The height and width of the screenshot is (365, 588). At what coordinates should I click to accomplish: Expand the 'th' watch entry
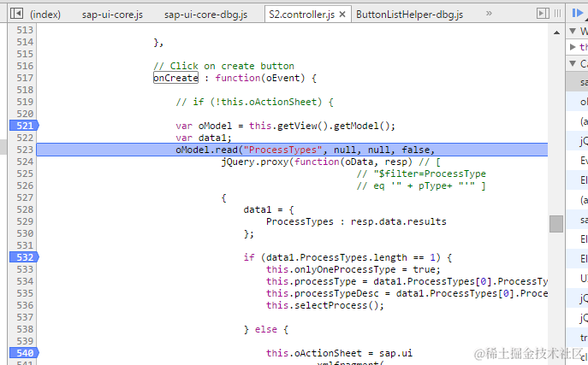[573, 47]
